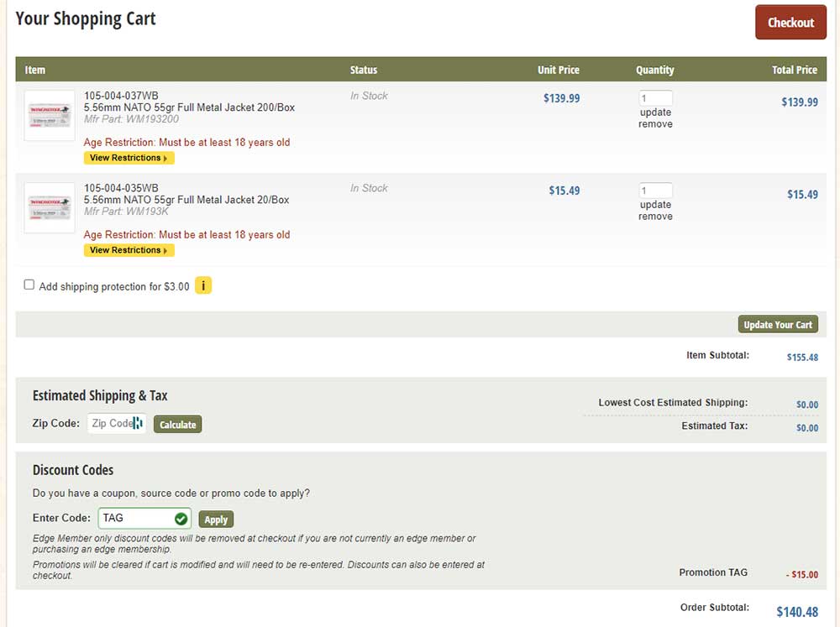Click the Enter Code field containing TAG
Screen dimensions: 840x627
pyautogui.click(x=136, y=519)
